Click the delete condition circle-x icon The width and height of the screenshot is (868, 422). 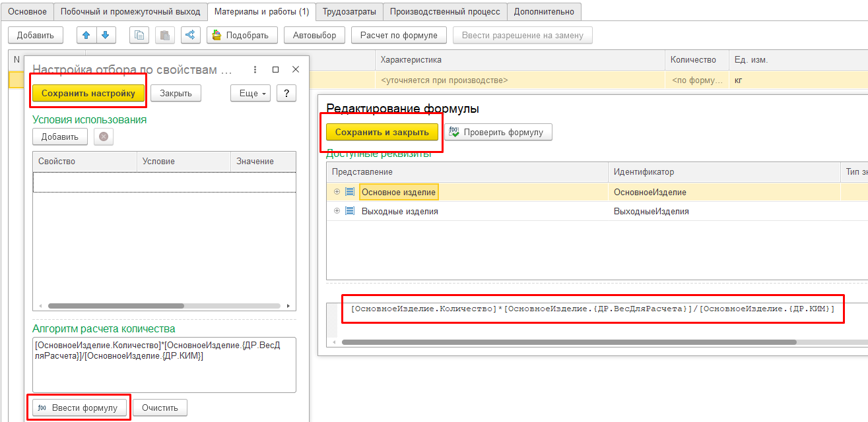pyautogui.click(x=104, y=136)
